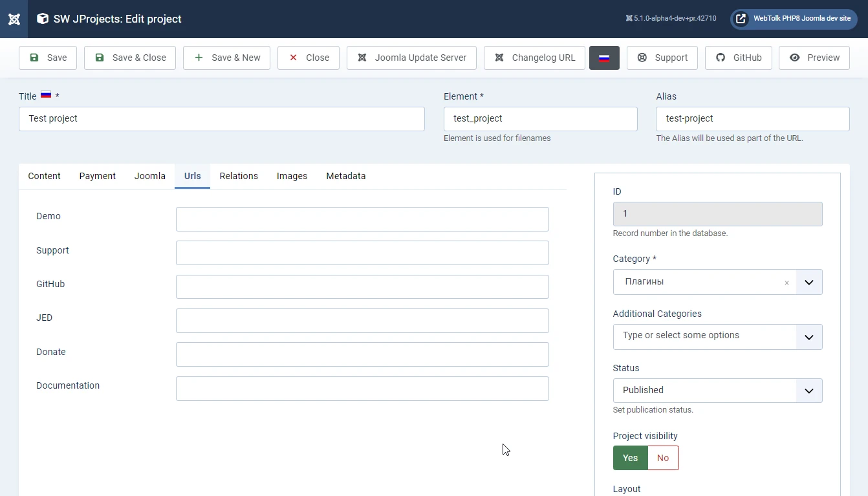868x496 pixels.
Task: Open WebTolk PHP8 Joomla dev site link
Action: point(794,19)
